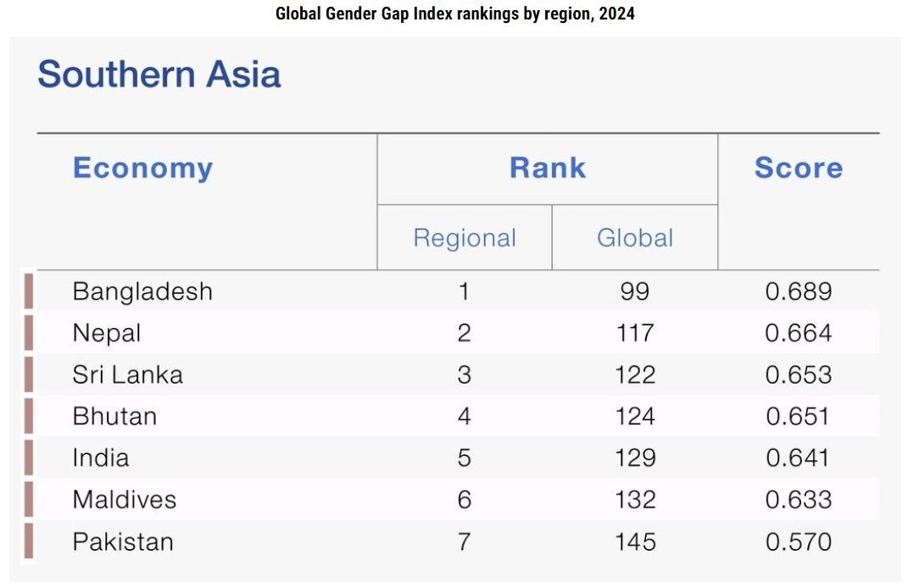Click the Nepal economy cell
Viewport: 908px width, 588px height.
coord(107,333)
